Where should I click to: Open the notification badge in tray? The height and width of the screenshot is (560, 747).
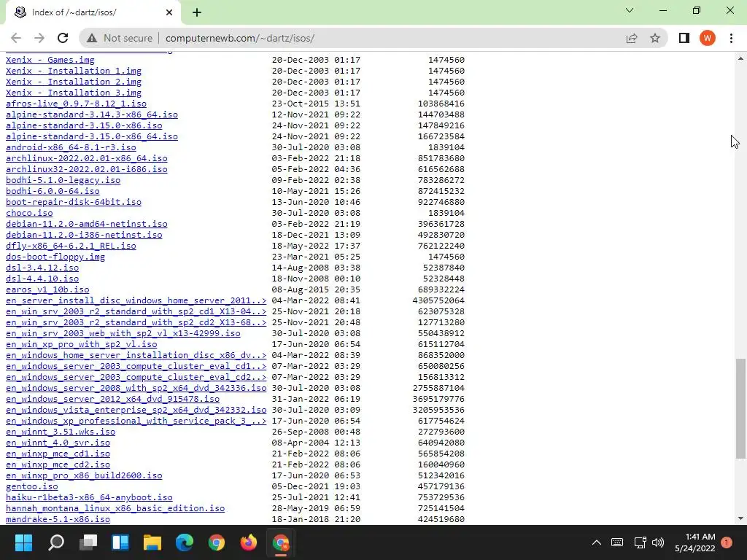pos(727,542)
